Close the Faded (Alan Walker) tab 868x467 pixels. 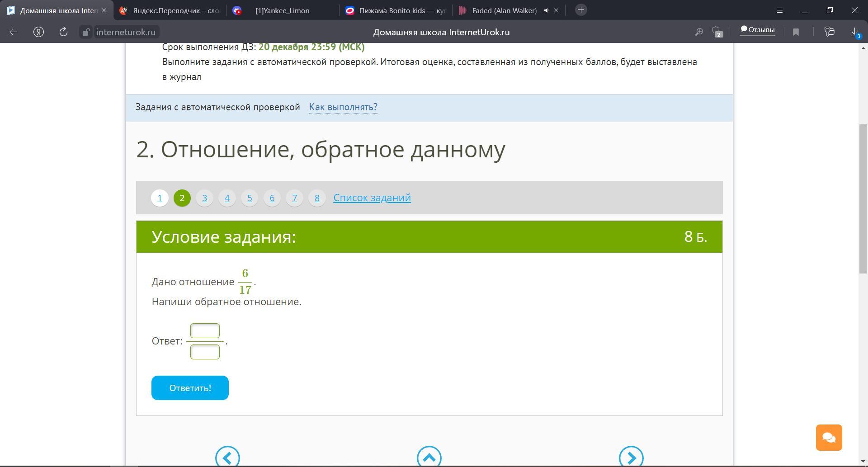tap(556, 10)
